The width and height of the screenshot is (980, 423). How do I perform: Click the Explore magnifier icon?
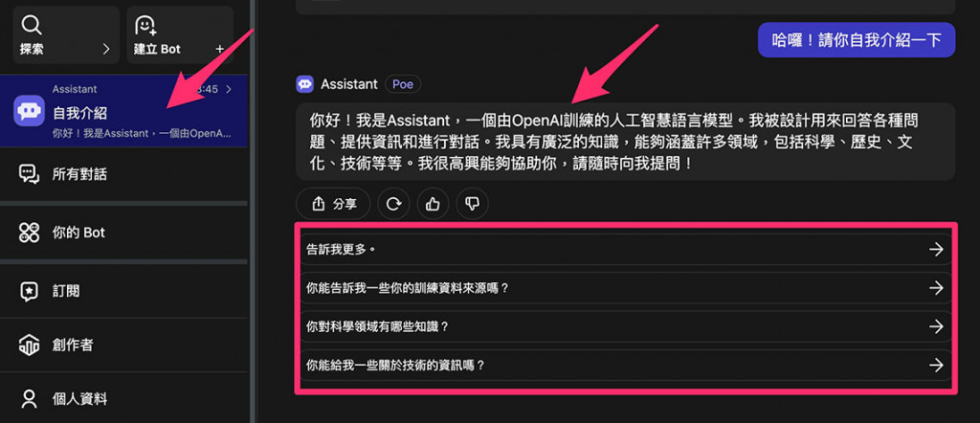click(x=32, y=24)
